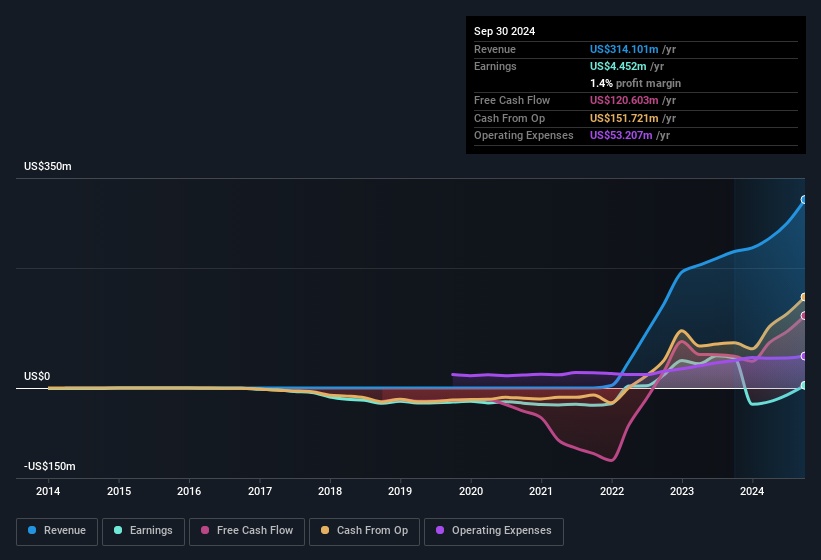Screen dimensions: 821x560
Task: Click the orange Cash From Op endpoint marker
Action: tap(804, 297)
